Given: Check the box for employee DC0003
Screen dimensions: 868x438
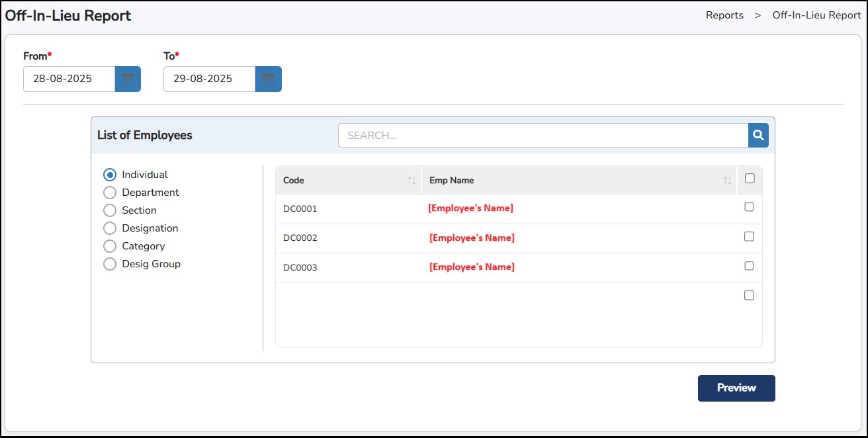Looking at the screenshot, I should 749,266.
